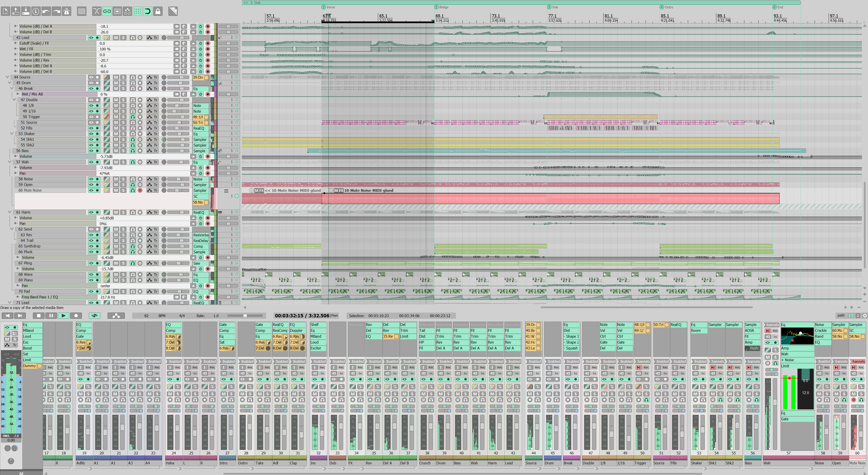
Task: Collapse the 61 Harm folder arrow
Action: [10, 212]
